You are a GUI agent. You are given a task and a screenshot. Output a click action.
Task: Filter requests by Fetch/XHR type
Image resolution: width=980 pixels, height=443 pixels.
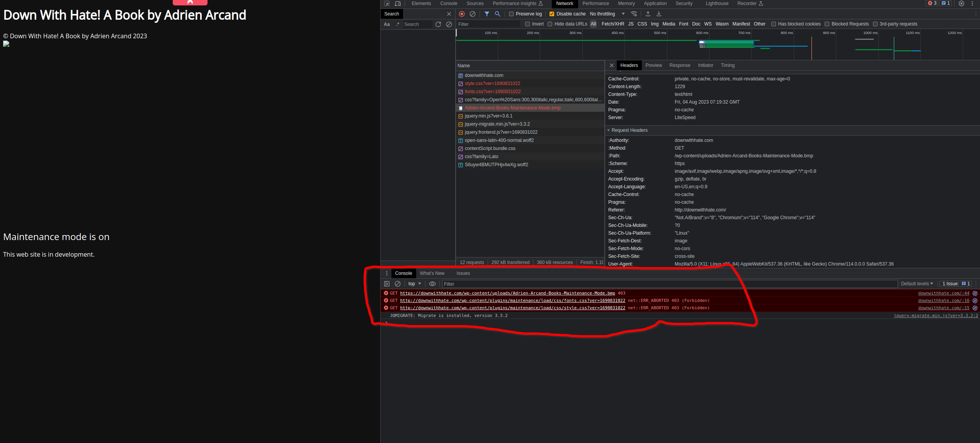(613, 24)
